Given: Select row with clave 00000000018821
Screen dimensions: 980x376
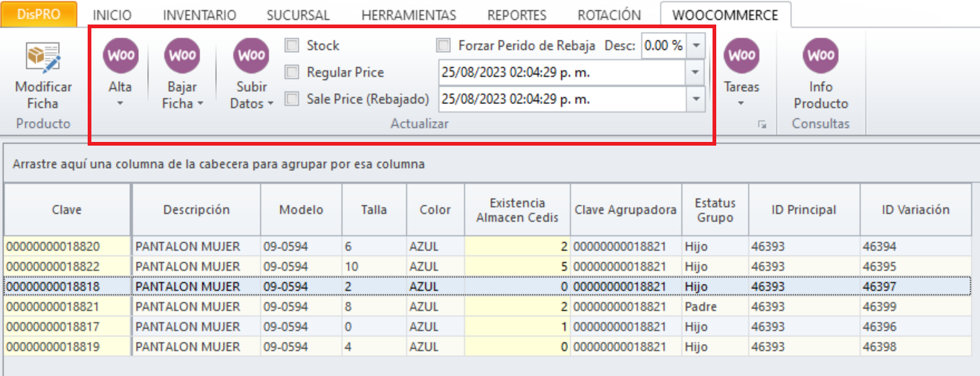Looking at the screenshot, I should click(487, 306).
